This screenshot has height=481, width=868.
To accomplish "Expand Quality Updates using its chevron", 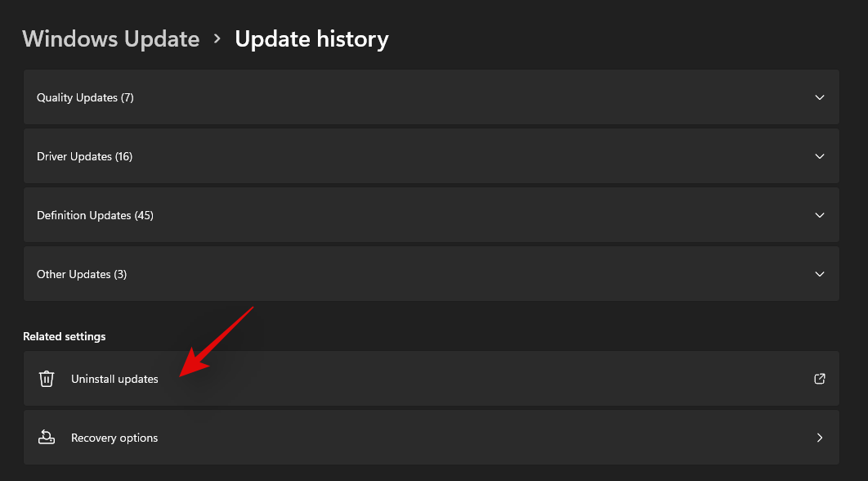I will (820, 97).
